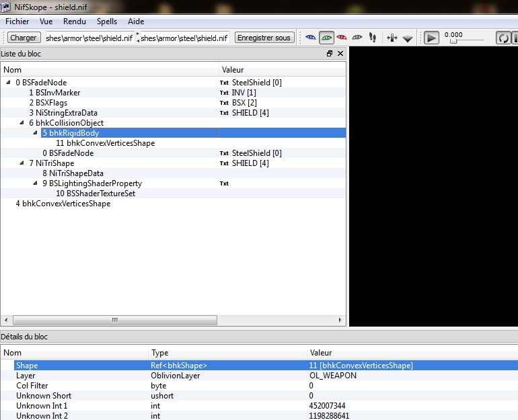Select the 1 BSInvMarker block
Viewport: 518px width, 420px height.
pyautogui.click(x=54, y=93)
